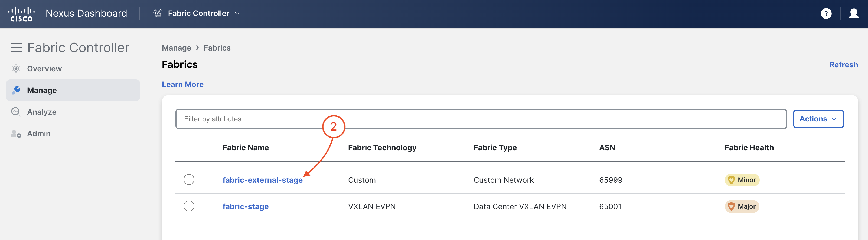Click the Data Center VXLAN EVPN cell
Viewport: 868px width, 240px height.
click(x=520, y=206)
